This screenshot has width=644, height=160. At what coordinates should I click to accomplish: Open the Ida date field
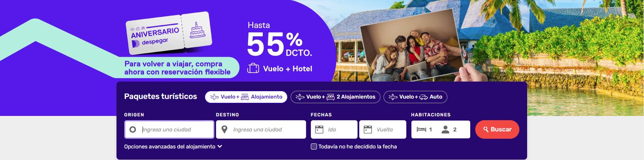coord(334,129)
